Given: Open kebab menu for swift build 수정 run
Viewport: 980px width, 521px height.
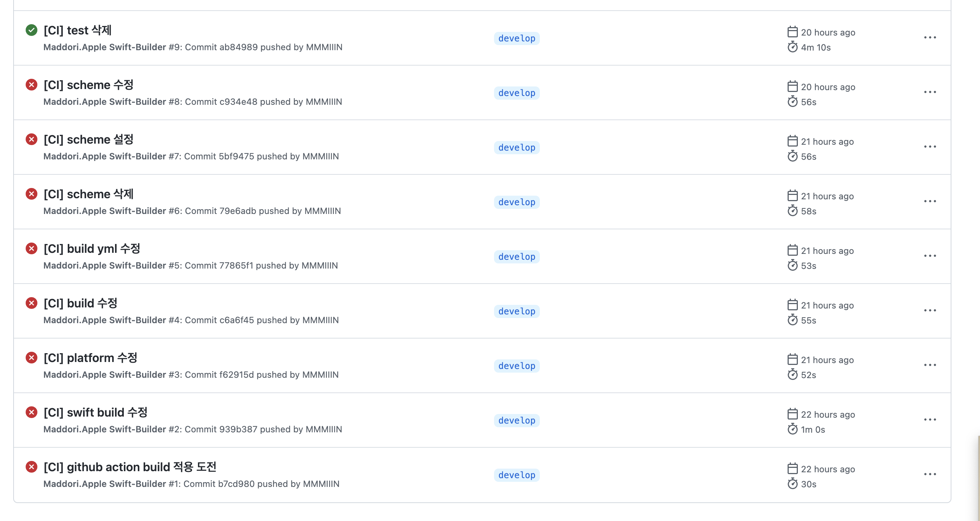Looking at the screenshot, I should point(930,420).
